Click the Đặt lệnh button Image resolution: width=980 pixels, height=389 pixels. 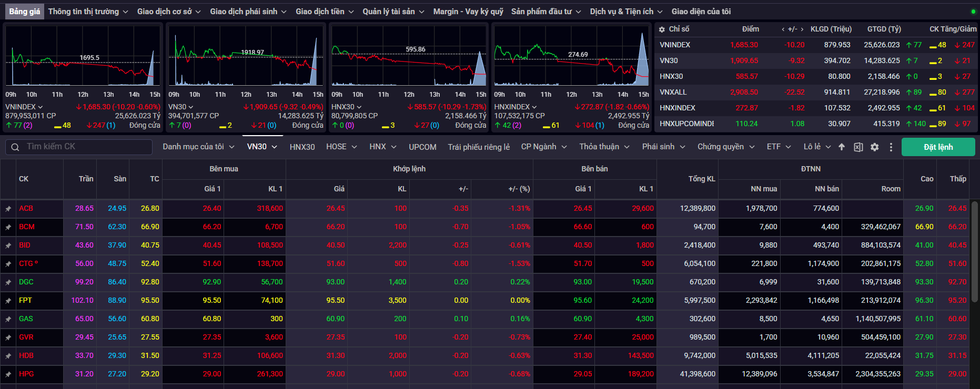938,147
